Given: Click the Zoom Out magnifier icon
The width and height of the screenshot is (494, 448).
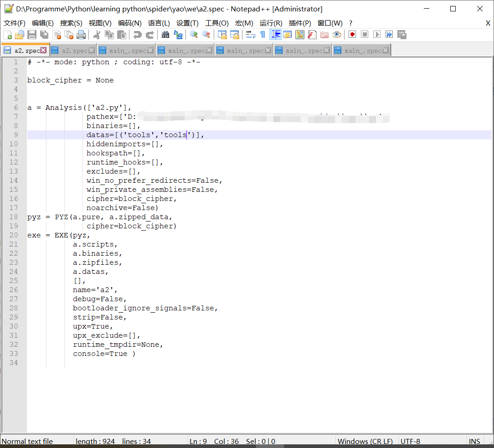Looking at the screenshot, I should point(206,35).
